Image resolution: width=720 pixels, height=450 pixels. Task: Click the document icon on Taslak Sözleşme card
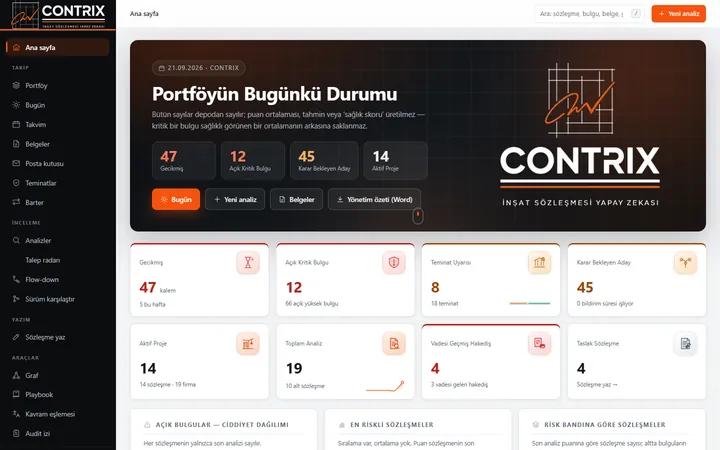[686, 343]
